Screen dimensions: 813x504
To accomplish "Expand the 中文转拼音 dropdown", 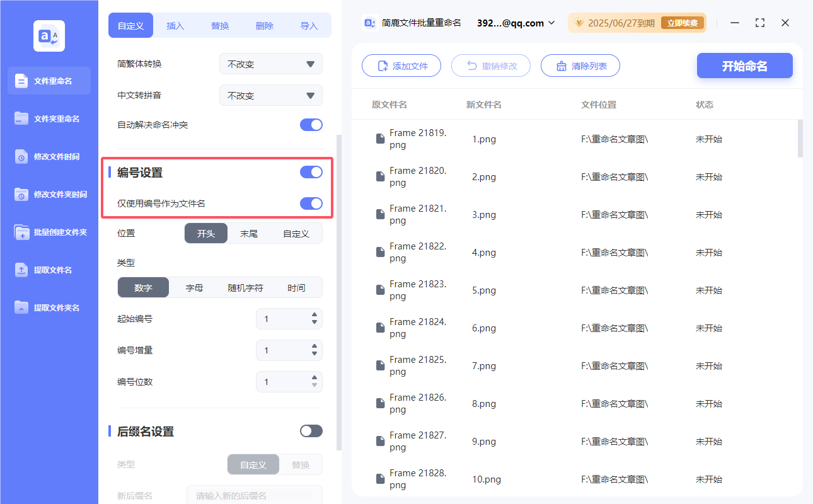I will (271, 95).
